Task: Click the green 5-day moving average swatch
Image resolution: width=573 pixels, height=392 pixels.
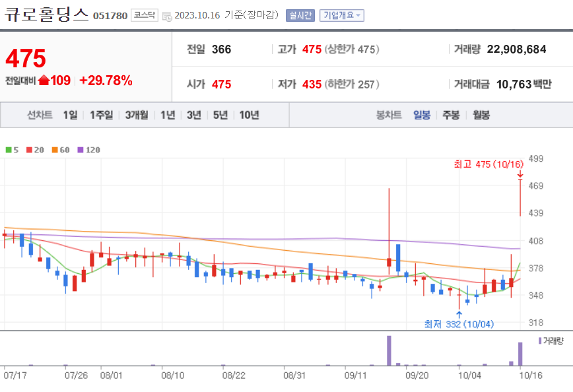Action: point(9,150)
